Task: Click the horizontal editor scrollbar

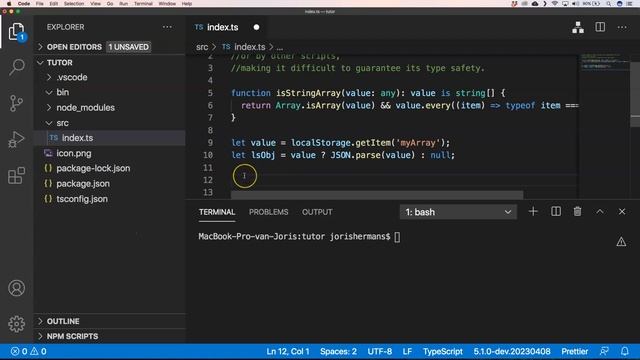Action: coord(377,195)
